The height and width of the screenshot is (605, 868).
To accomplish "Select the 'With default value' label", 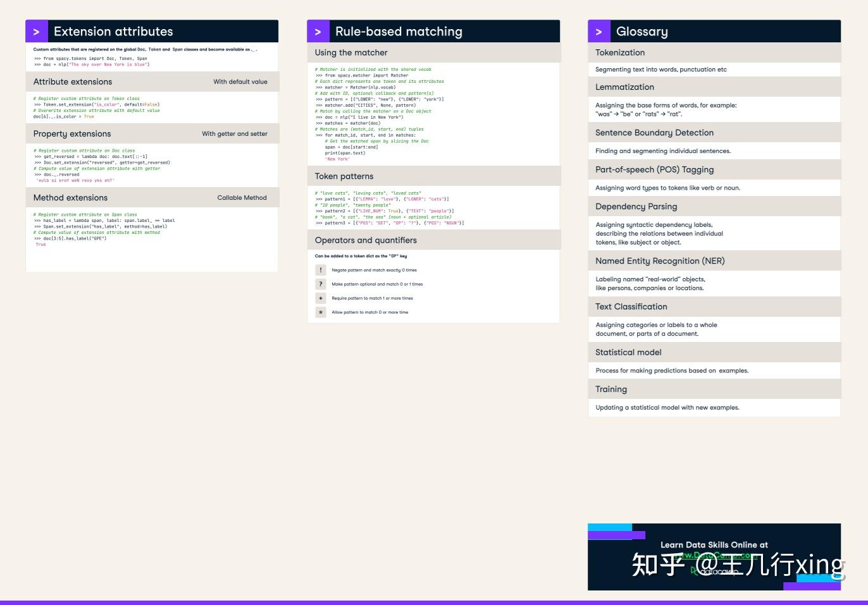I will point(240,82).
